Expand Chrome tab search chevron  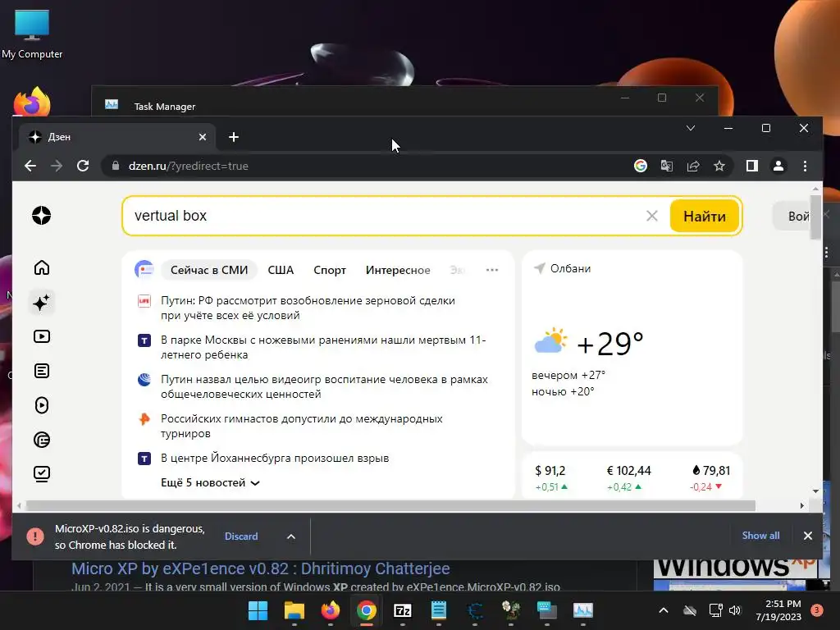click(x=691, y=128)
